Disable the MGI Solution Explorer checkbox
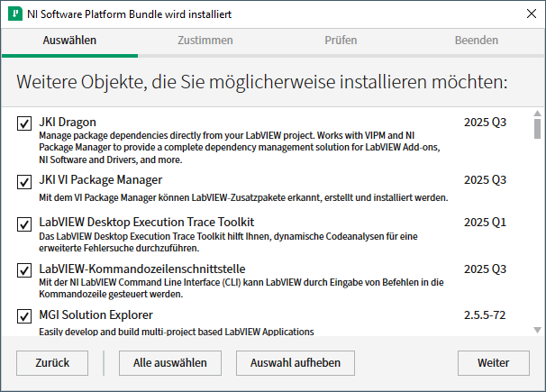This screenshot has width=546, height=392. click(24, 316)
